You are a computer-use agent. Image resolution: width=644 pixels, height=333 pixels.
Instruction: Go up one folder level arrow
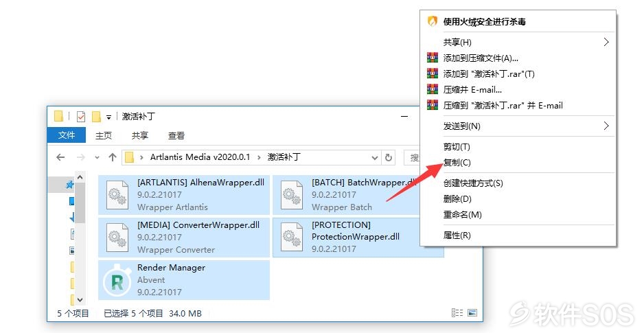click(x=113, y=157)
